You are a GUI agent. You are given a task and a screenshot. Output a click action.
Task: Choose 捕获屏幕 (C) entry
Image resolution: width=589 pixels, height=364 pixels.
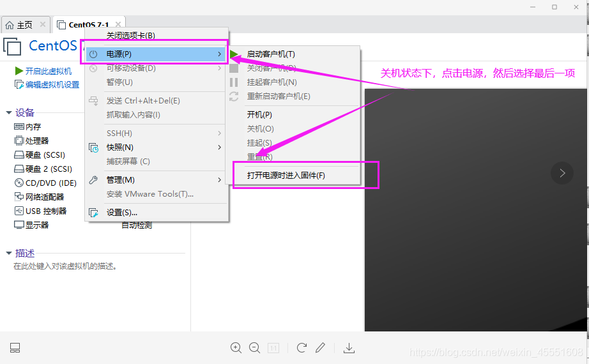tap(128, 162)
